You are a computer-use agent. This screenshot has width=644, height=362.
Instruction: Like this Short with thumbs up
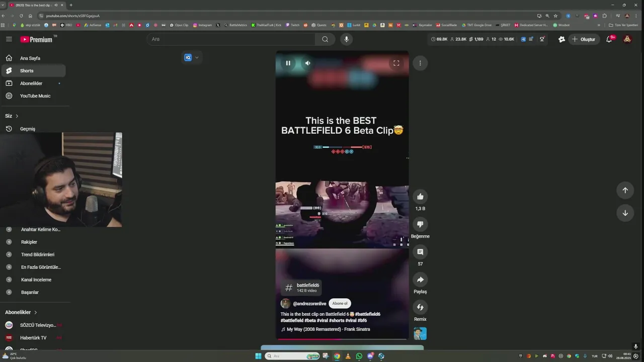pos(420,197)
